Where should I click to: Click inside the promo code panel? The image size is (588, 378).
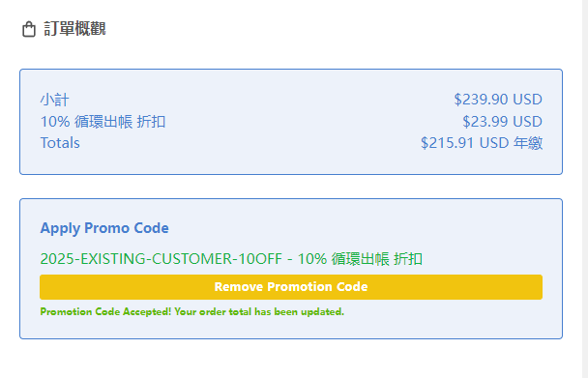[x=291, y=269]
